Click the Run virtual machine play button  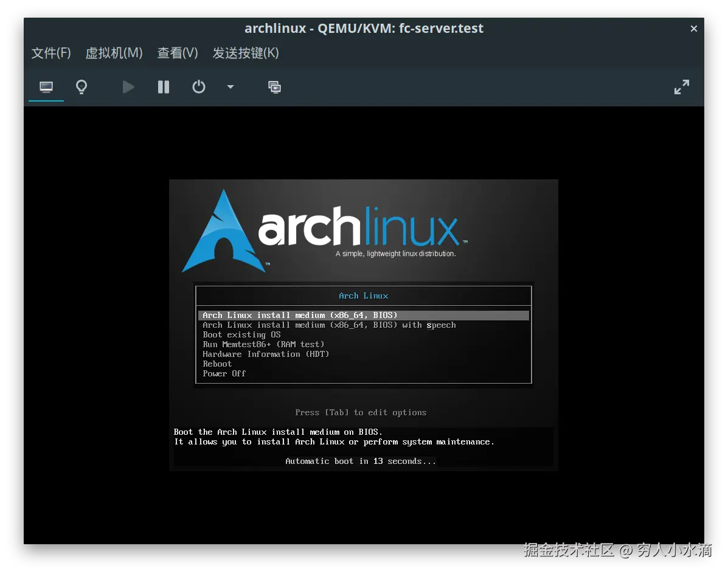pyautogui.click(x=128, y=87)
